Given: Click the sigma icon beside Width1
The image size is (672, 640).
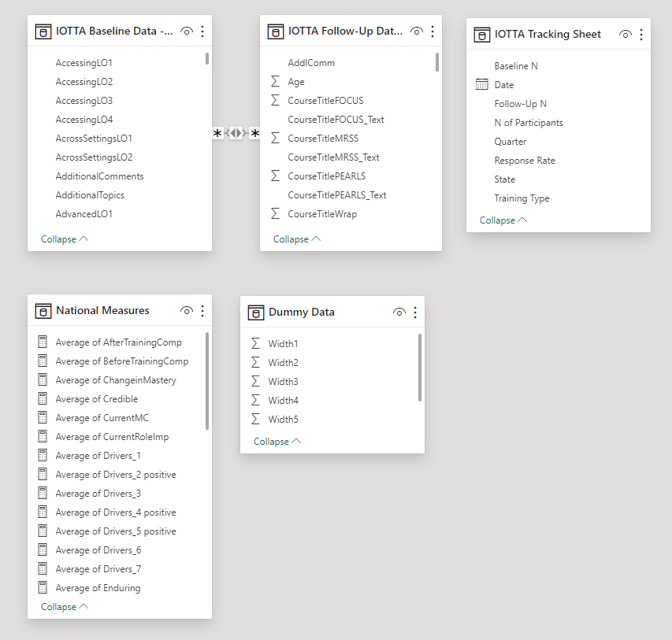Looking at the screenshot, I should pos(255,343).
